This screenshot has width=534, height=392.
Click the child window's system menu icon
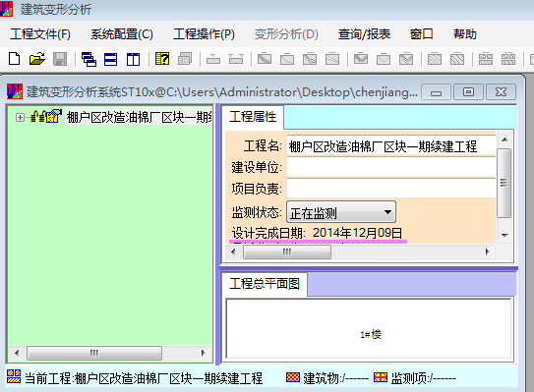click(x=15, y=91)
